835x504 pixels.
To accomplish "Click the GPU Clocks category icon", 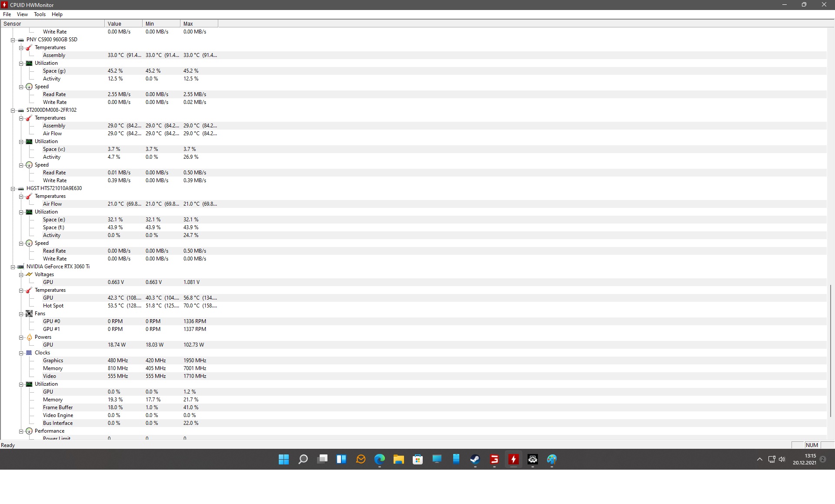I will [29, 353].
